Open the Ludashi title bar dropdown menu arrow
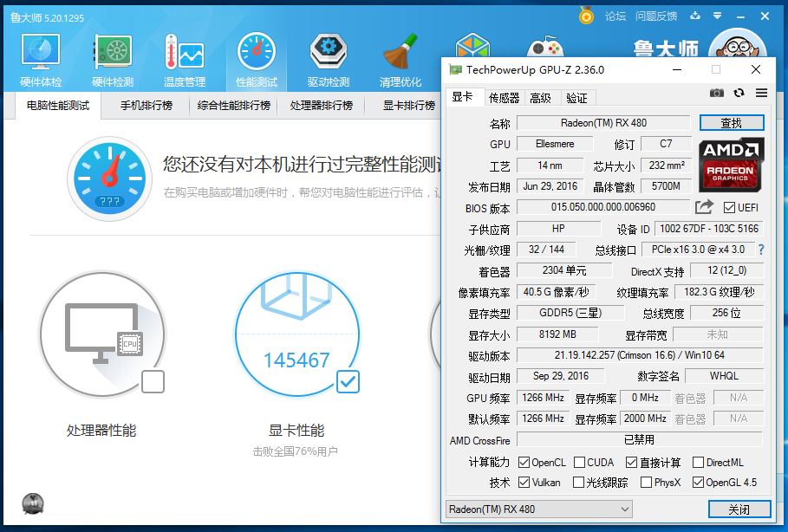The width and height of the screenshot is (788, 532). (x=717, y=16)
